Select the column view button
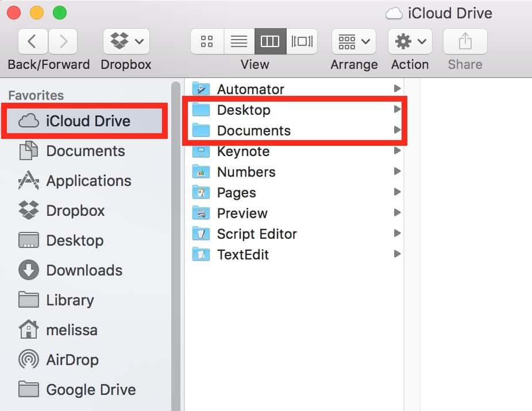This screenshot has width=532, height=411. click(x=270, y=41)
